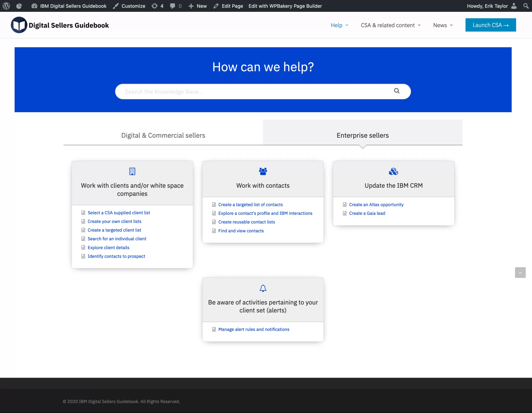
Task: Click document icon beside Select a CSA supplied client list
Action: point(83,213)
